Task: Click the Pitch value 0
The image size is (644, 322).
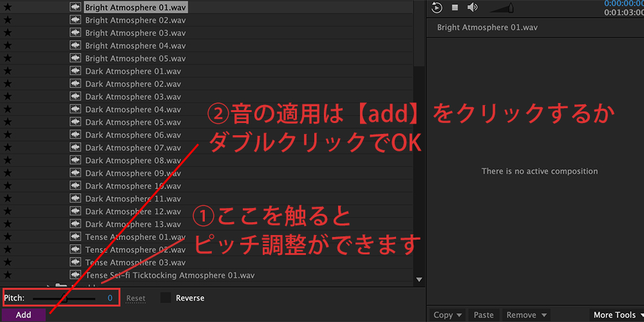Action: click(x=110, y=298)
